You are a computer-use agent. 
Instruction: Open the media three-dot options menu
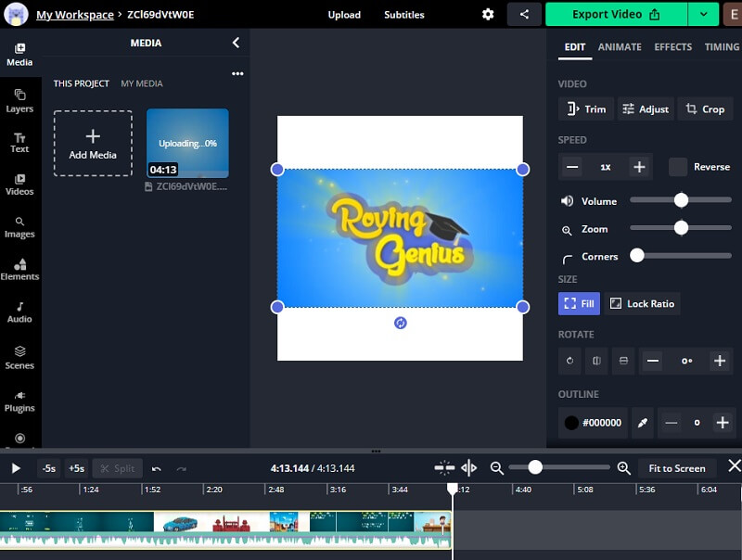click(237, 73)
